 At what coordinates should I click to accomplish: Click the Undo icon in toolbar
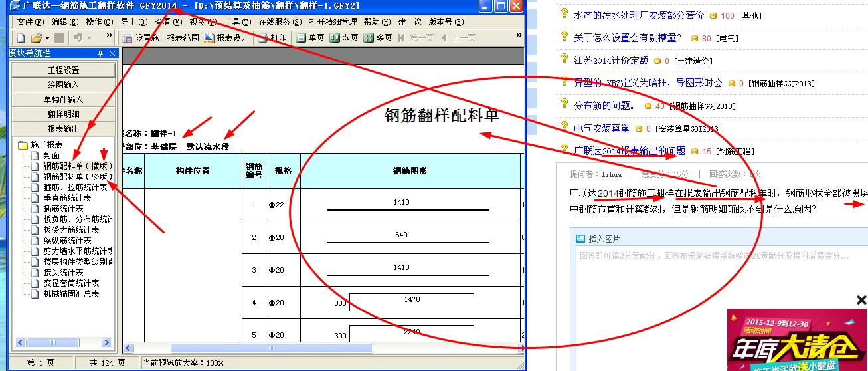(78, 38)
